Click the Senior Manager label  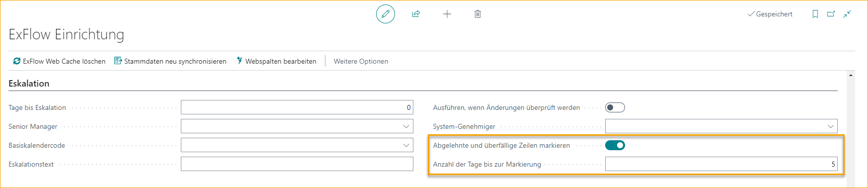(33, 126)
